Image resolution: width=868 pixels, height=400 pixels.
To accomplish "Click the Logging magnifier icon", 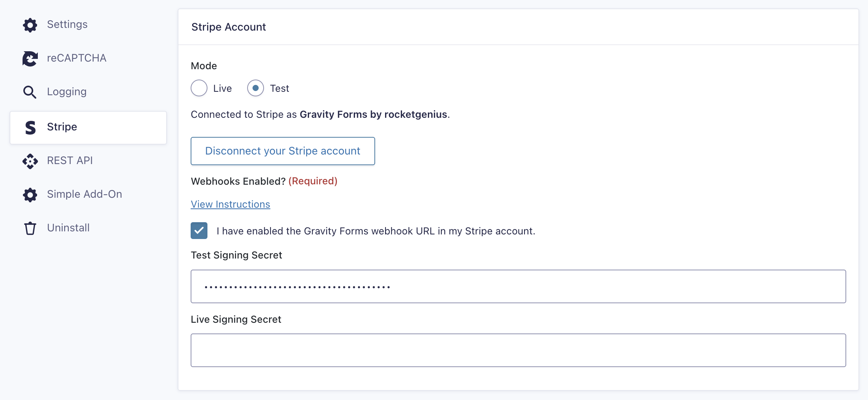I will click(30, 92).
